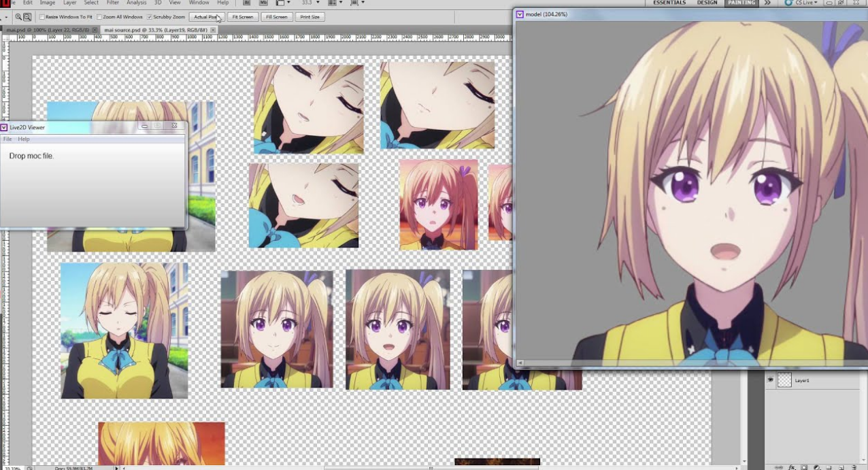Add a layer style with the fx icon

tap(792, 467)
